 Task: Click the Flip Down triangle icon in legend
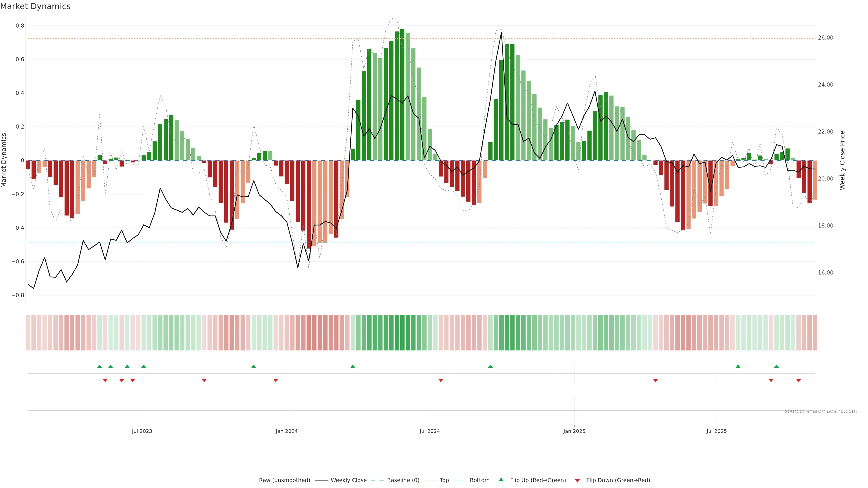click(x=577, y=480)
